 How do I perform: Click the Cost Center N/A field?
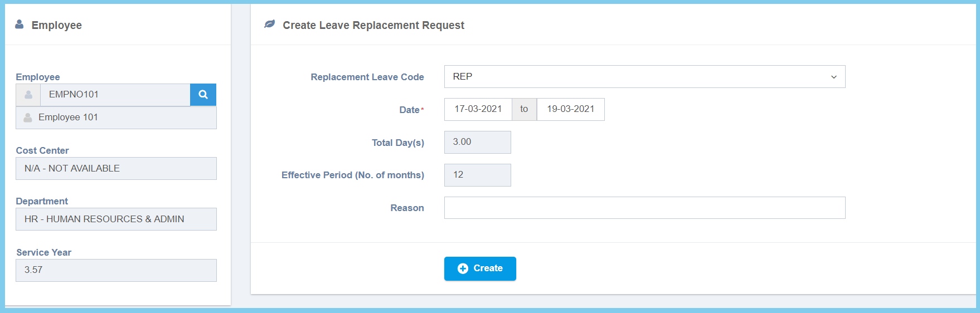coord(116,168)
